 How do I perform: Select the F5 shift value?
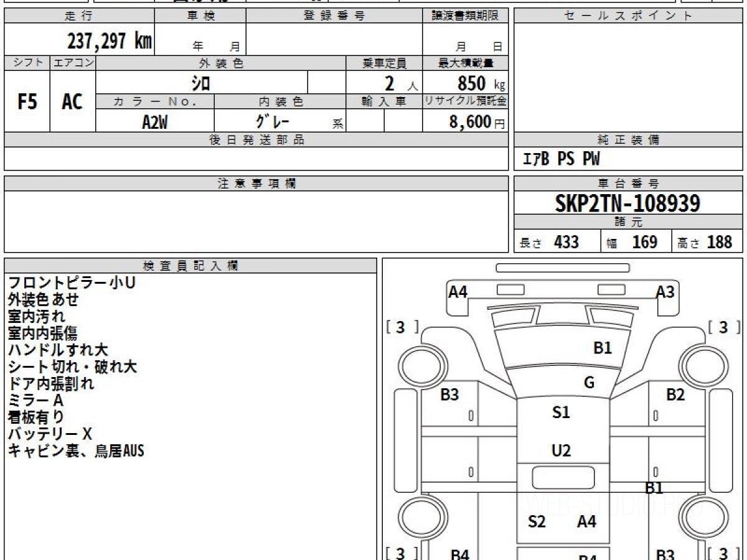tap(27, 101)
